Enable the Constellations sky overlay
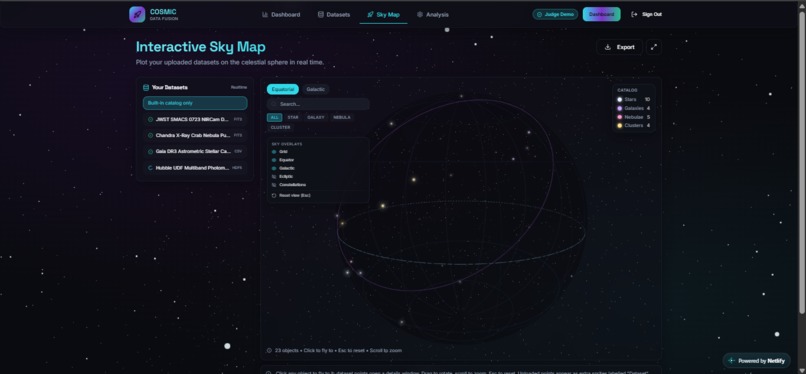Screen dimensions: 806x374 click(289, 184)
